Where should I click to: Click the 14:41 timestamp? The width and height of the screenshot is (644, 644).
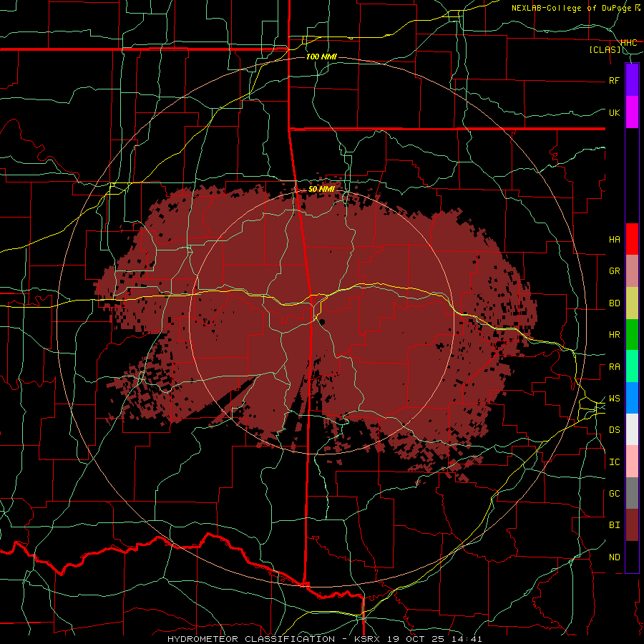tap(468, 639)
